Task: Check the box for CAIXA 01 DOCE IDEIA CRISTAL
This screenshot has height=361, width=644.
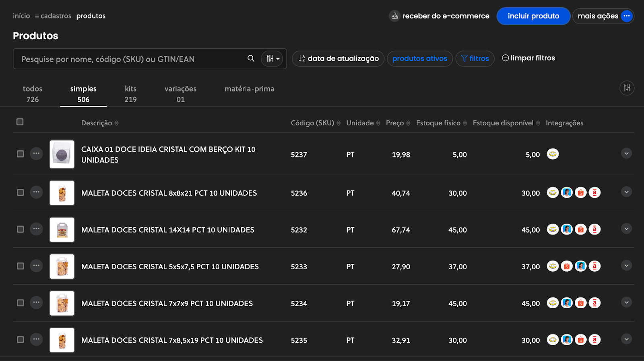Action: pyautogui.click(x=20, y=154)
